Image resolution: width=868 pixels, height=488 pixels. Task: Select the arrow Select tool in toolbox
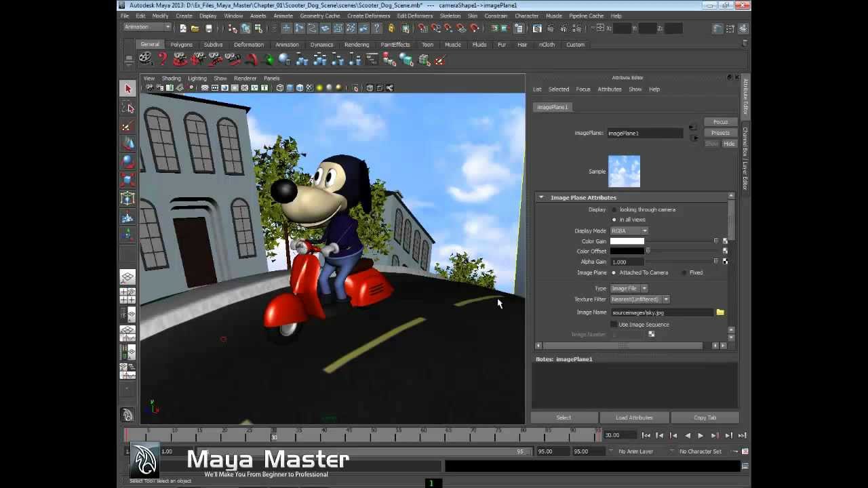127,89
